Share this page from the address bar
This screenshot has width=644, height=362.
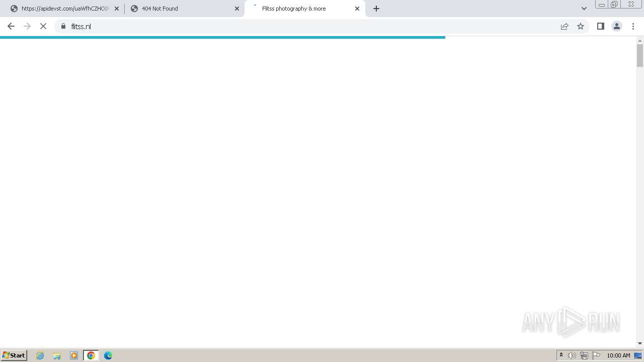(565, 26)
